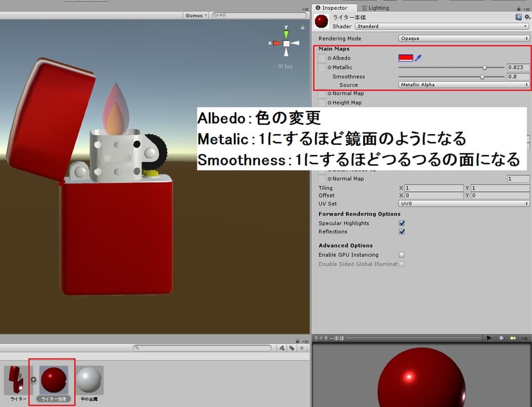The image size is (532, 407).
Task: Disable Specular Highlights
Action: (402, 223)
